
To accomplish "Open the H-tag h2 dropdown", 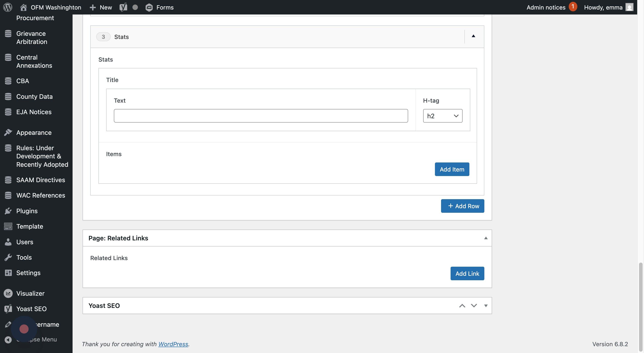I will 442,116.
